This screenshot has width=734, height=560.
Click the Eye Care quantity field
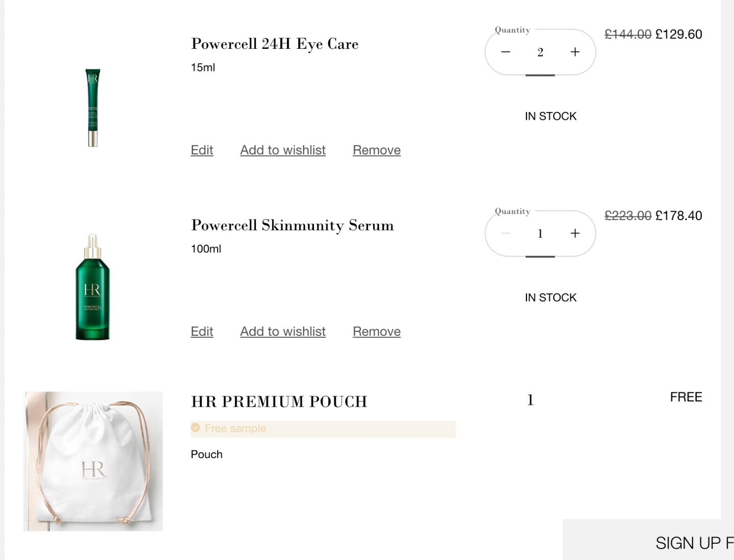point(540,52)
